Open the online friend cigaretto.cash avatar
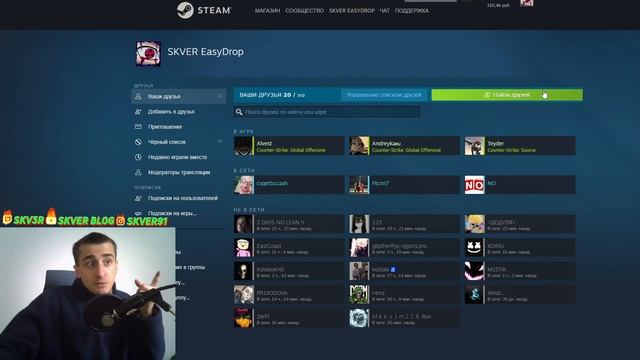This screenshot has height=360, width=640. coord(243,185)
